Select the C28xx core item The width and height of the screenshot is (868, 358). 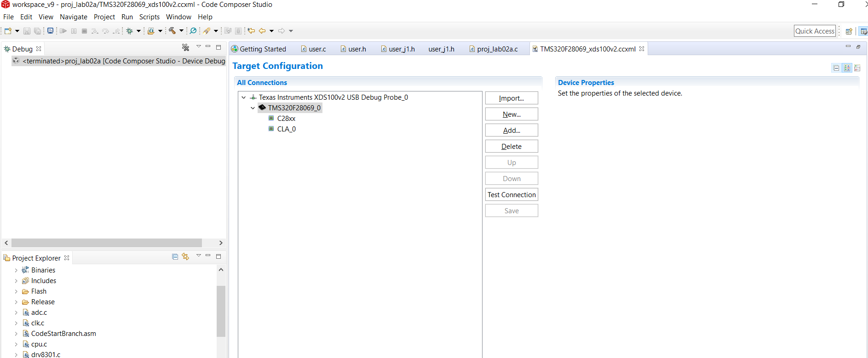point(282,119)
